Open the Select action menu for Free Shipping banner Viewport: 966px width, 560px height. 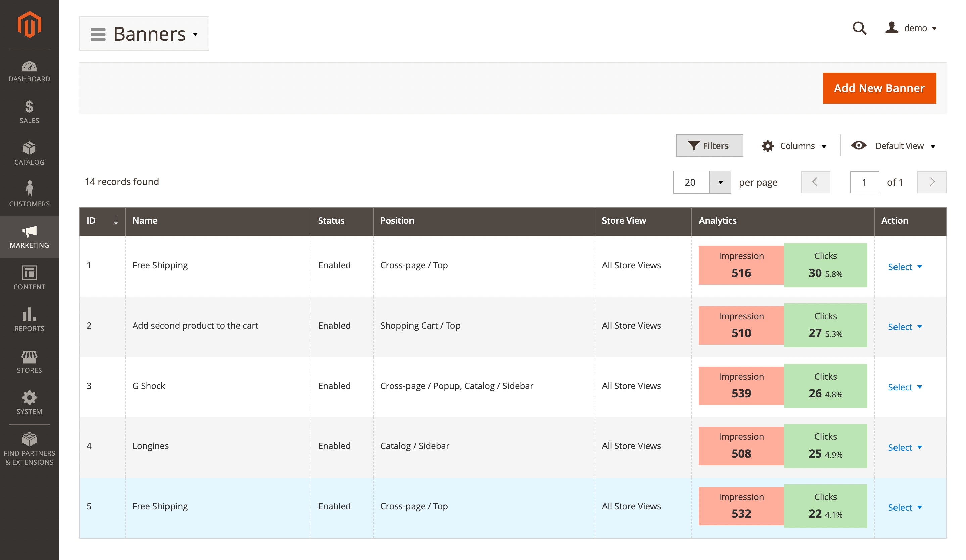click(x=905, y=267)
